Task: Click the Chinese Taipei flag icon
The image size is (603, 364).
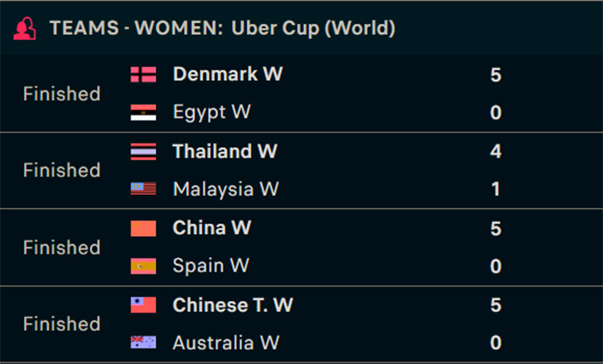Action: (x=144, y=305)
